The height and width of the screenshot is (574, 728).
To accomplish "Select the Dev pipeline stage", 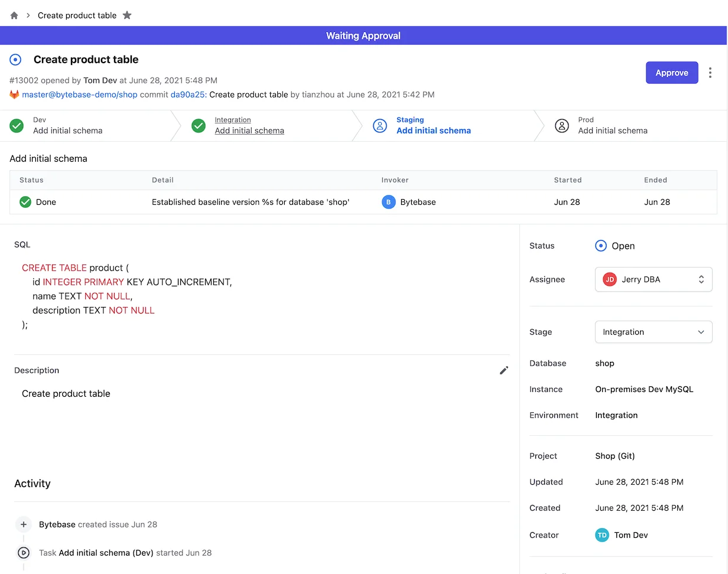I will pyautogui.click(x=67, y=126).
